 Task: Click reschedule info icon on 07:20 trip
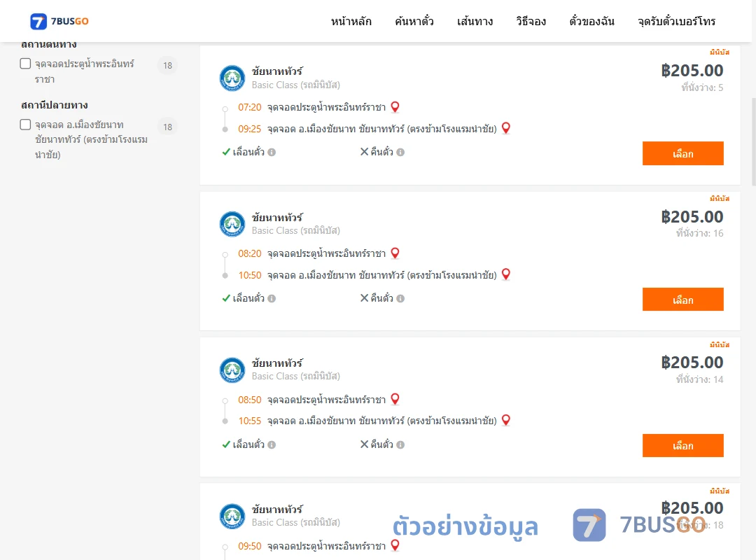pyautogui.click(x=272, y=153)
